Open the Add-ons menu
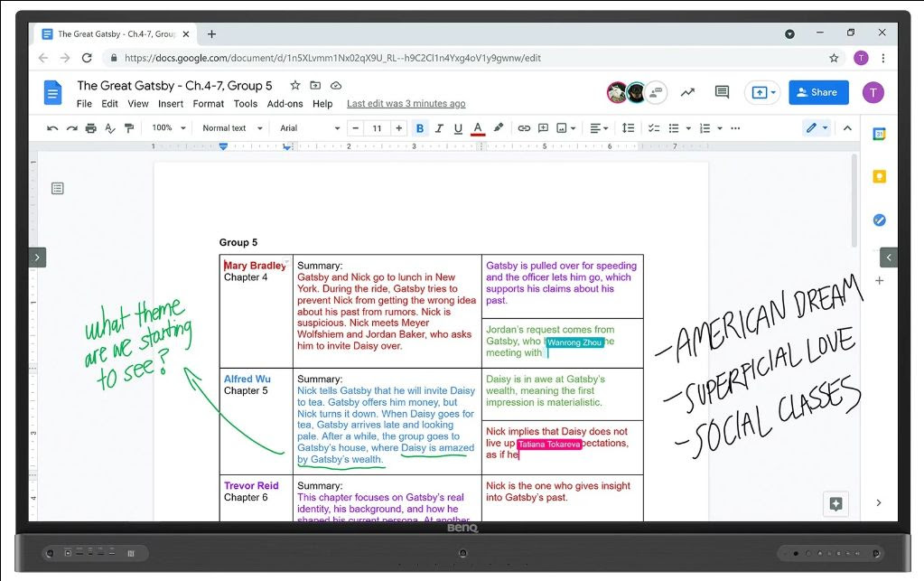Screen dimensions: 924x581 point(285,104)
